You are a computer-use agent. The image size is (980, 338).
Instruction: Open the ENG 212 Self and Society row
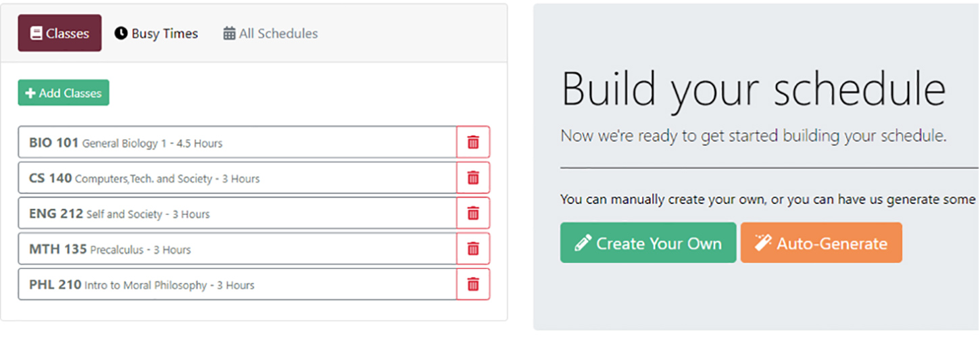tap(237, 214)
